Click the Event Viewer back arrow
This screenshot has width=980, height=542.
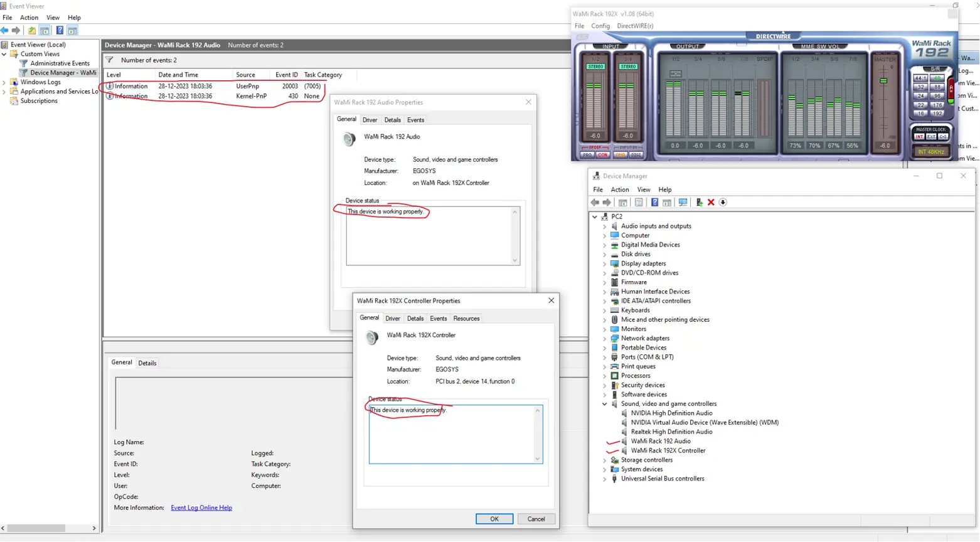coord(5,30)
